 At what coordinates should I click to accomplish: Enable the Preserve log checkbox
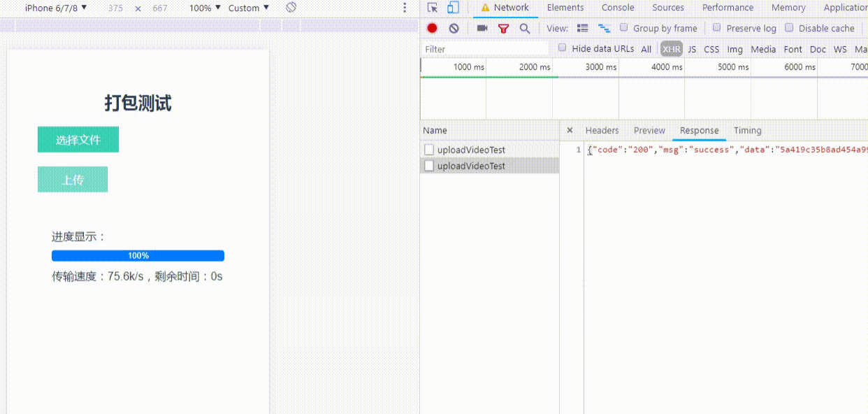point(717,28)
